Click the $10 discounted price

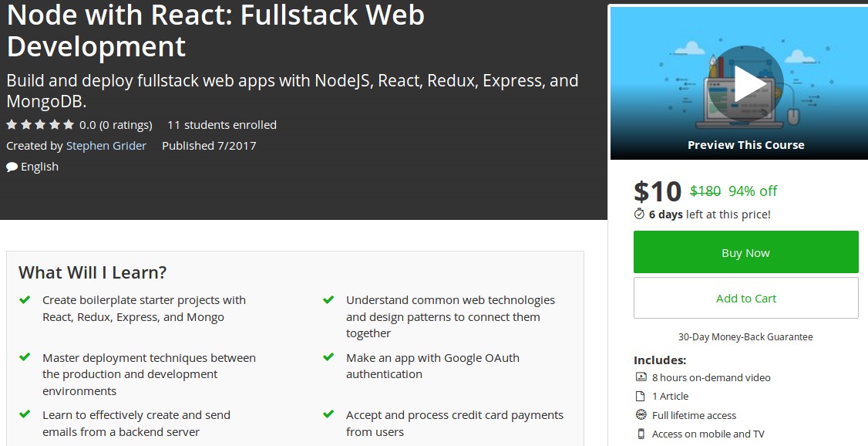pyautogui.click(x=657, y=191)
